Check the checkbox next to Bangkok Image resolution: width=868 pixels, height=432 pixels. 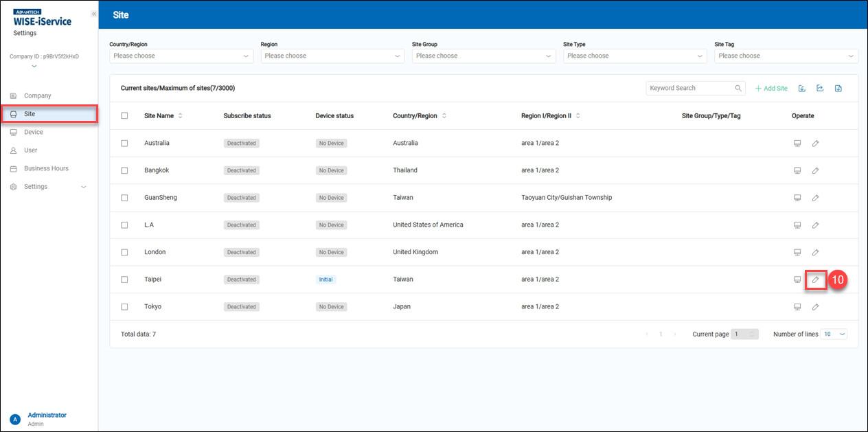[x=124, y=170]
